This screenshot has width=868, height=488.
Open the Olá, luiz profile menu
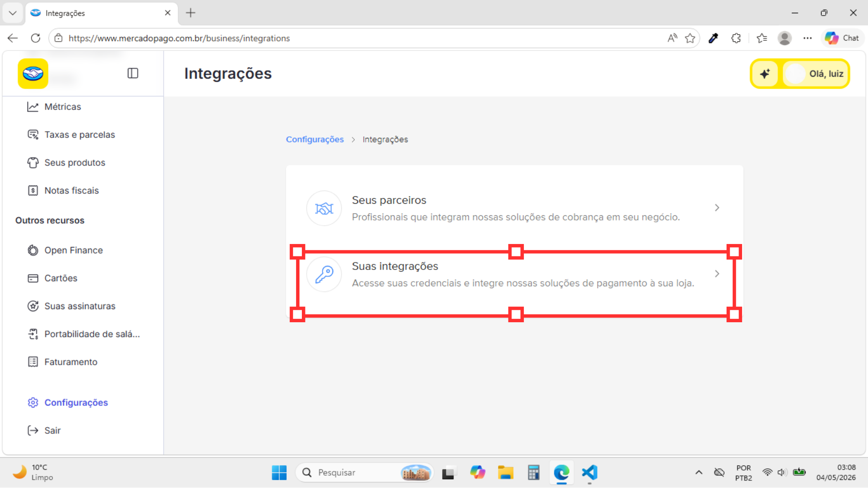[x=815, y=74]
